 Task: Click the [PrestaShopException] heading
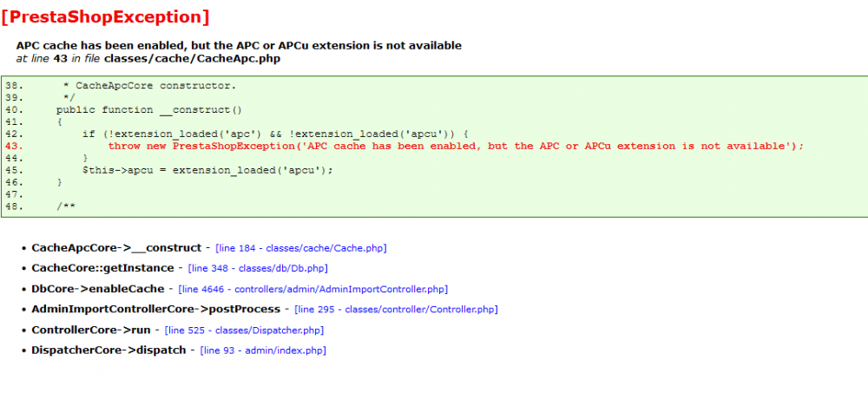106,17
